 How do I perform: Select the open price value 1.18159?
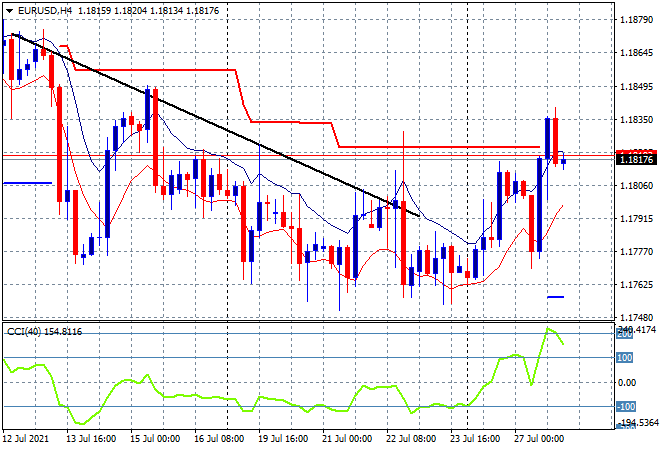[x=93, y=11]
